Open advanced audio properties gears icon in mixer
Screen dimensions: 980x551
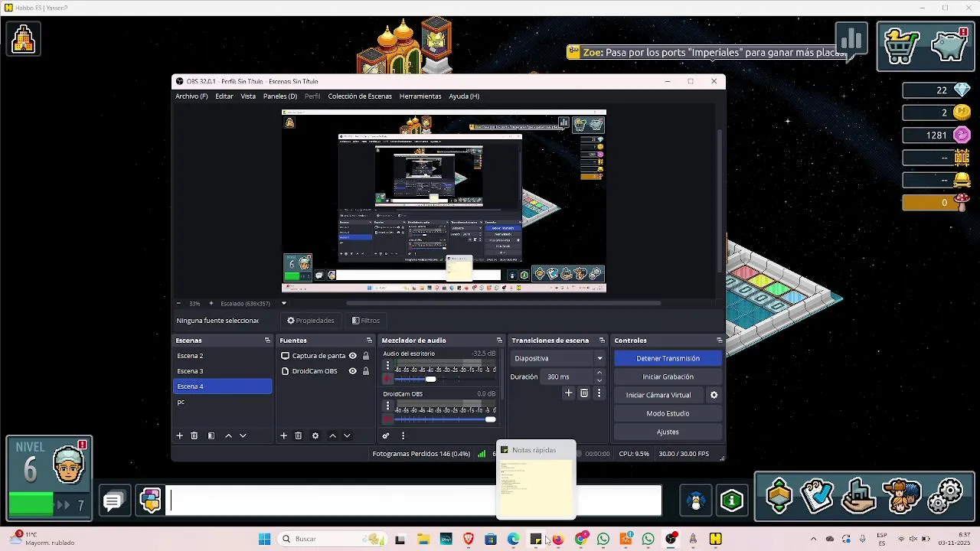(386, 435)
